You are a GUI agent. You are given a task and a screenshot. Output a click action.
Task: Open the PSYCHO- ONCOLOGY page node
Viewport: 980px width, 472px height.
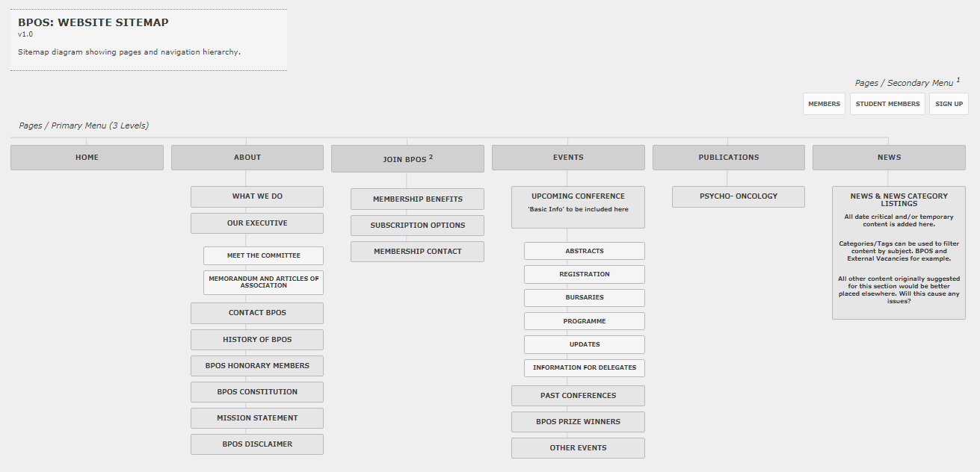738,196
